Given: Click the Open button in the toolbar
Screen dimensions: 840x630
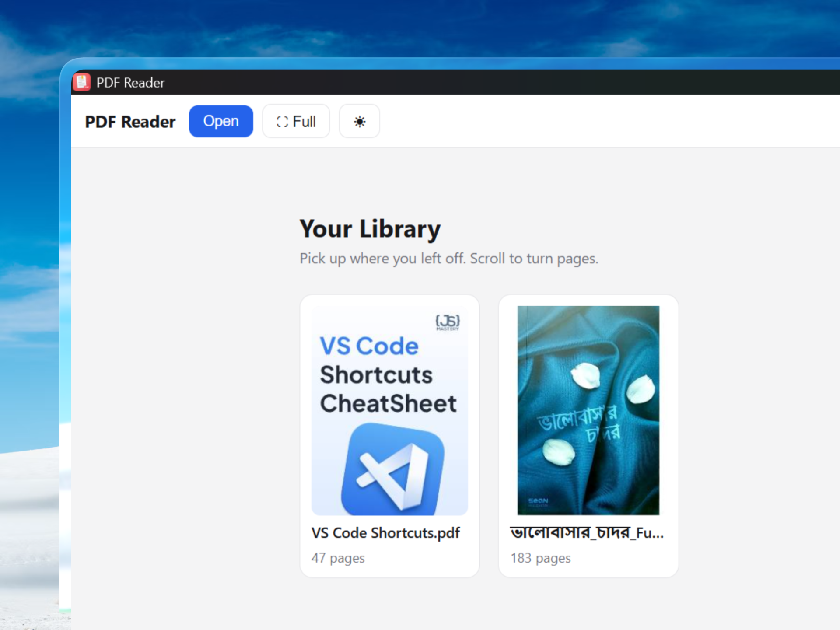Looking at the screenshot, I should pyautogui.click(x=221, y=121).
